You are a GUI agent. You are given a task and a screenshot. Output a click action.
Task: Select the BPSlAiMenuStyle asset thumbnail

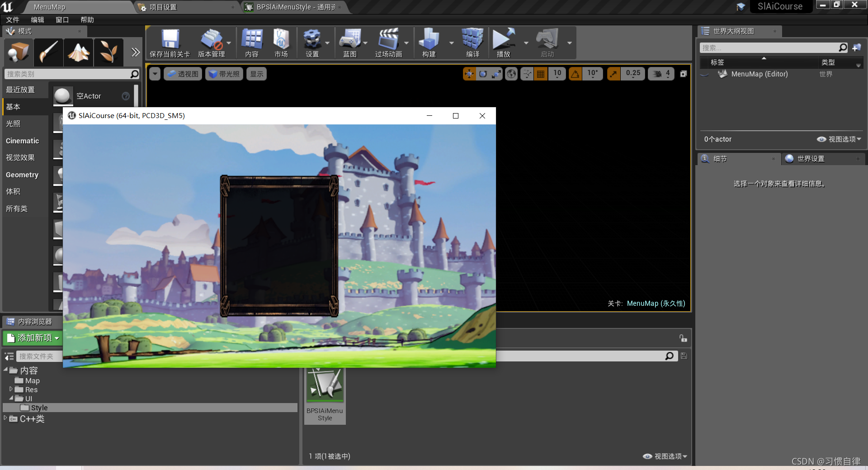coord(325,385)
